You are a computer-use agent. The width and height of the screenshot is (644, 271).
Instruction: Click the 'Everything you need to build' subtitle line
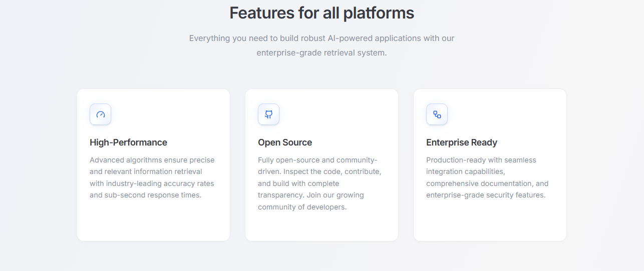pos(321,38)
